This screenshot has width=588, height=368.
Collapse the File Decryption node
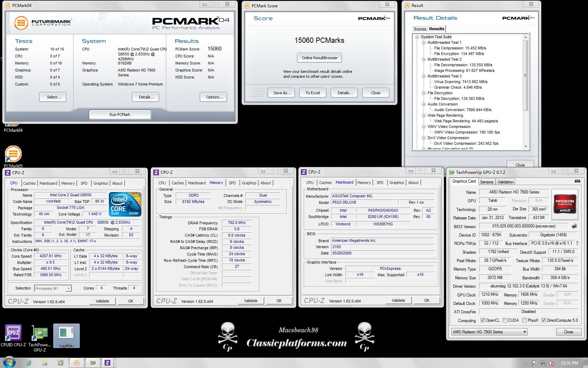(x=424, y=93)
